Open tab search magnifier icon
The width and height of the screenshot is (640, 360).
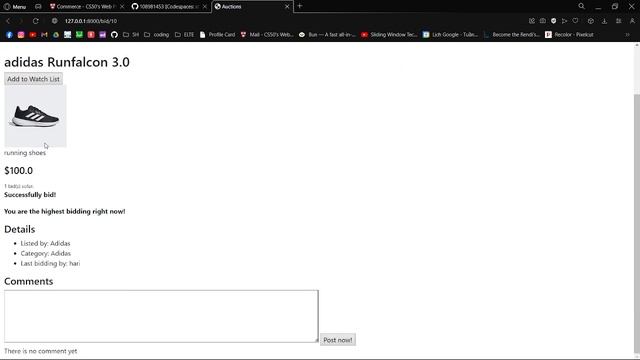point(581,6)
